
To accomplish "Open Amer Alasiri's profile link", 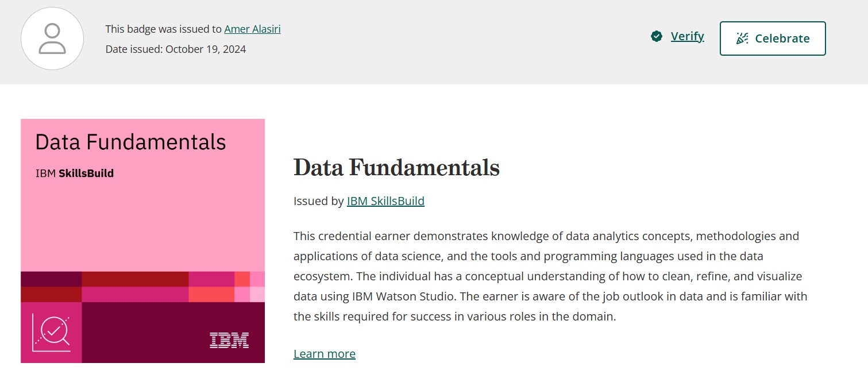I will 252,29.
